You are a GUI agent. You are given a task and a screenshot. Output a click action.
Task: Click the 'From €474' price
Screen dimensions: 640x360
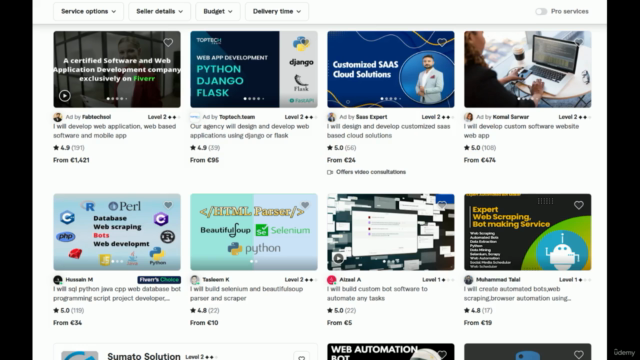click(480, 160)
